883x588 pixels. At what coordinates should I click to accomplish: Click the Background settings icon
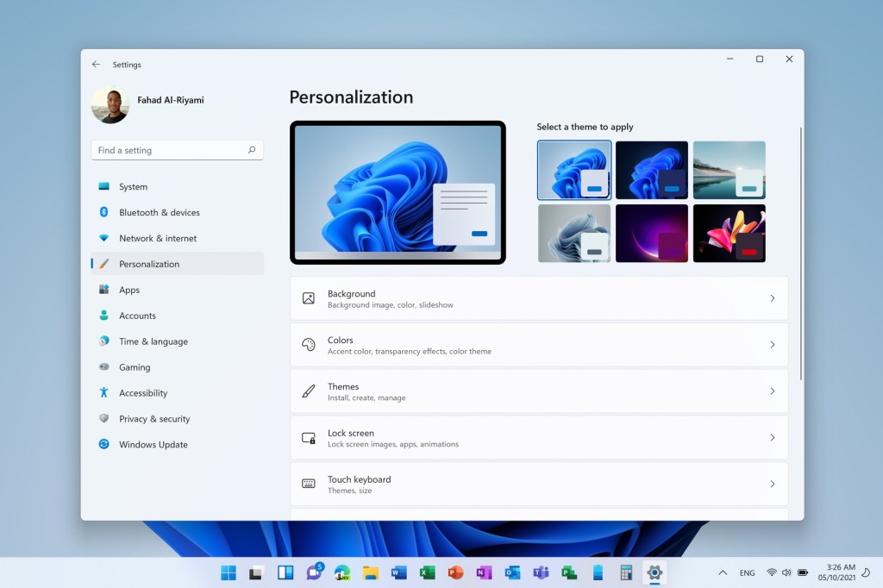click(308, 298)
